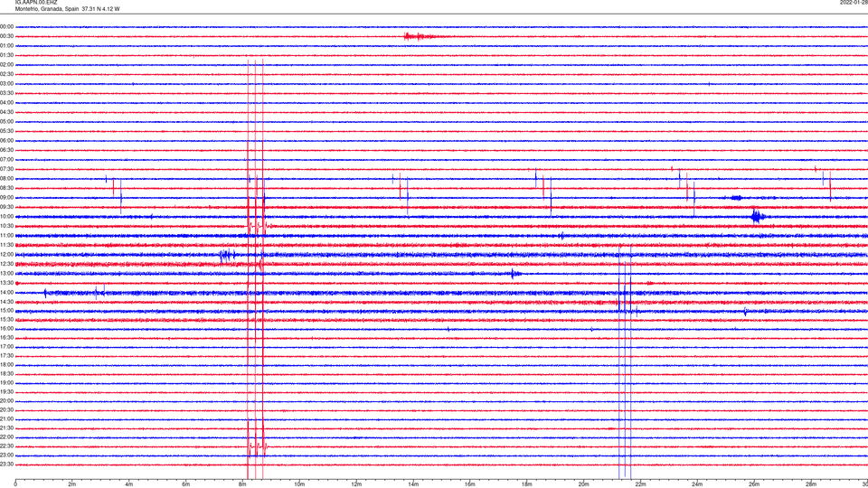The image size is (868, 488).
Task: Select the 8m axis tick label
Action: pyautogui.click(x=242, y=484)
